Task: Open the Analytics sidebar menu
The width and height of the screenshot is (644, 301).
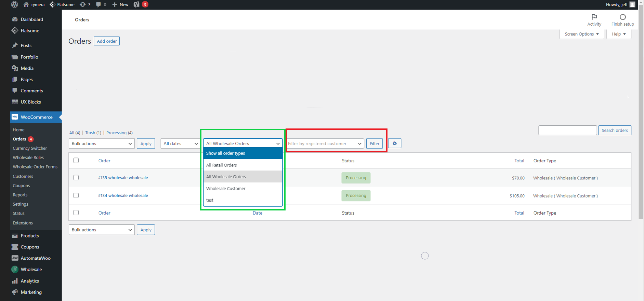Action: [30, 281]
